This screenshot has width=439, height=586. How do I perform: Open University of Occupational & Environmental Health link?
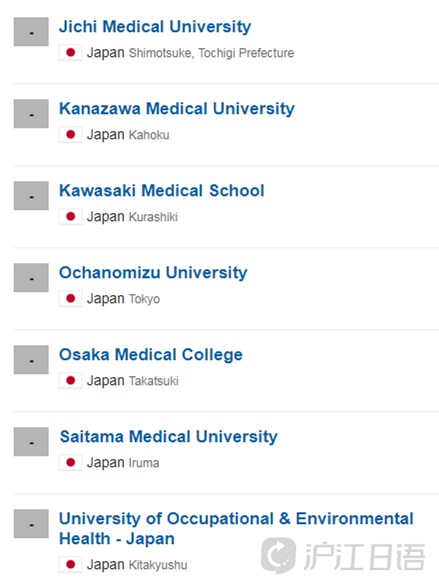[x=236, y=528]
